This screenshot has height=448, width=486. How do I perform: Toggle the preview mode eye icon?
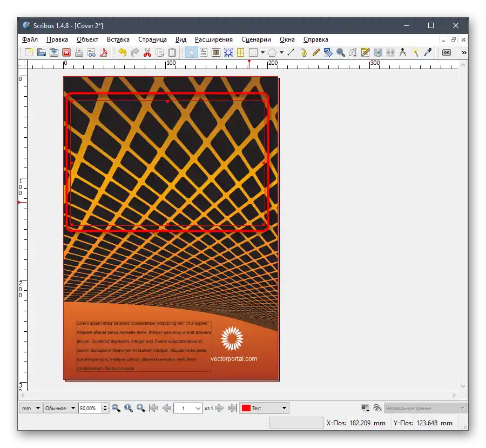[x=377, y=408]
